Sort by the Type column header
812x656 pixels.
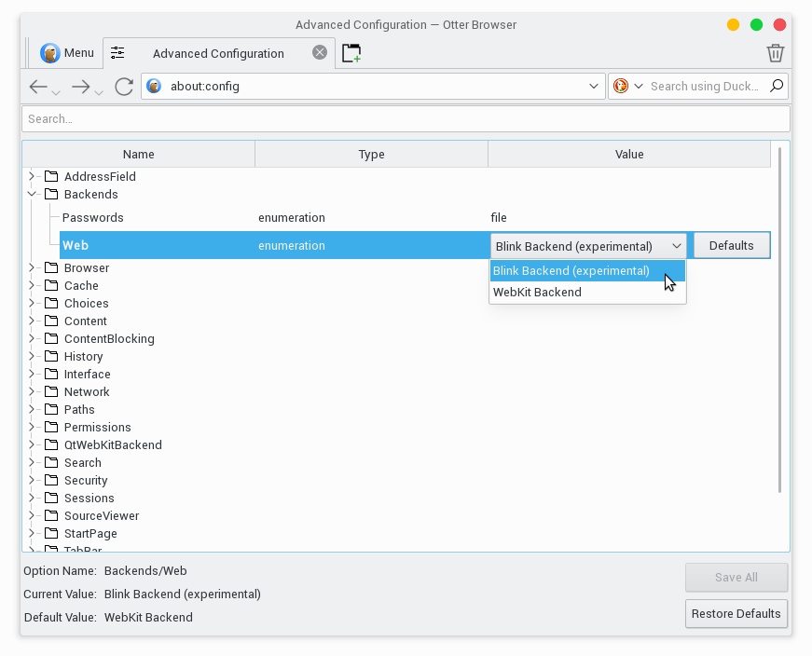tap(371, 155)
